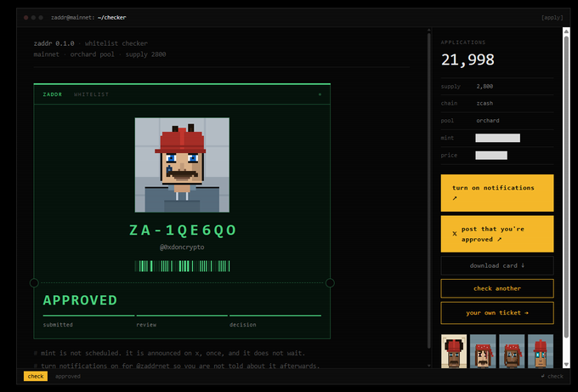Image resolution: width=578 pixels, height=392 pixels.
Task: Select the bandana avatar with mustache thumbnail
Action: [x=483, y=351]
